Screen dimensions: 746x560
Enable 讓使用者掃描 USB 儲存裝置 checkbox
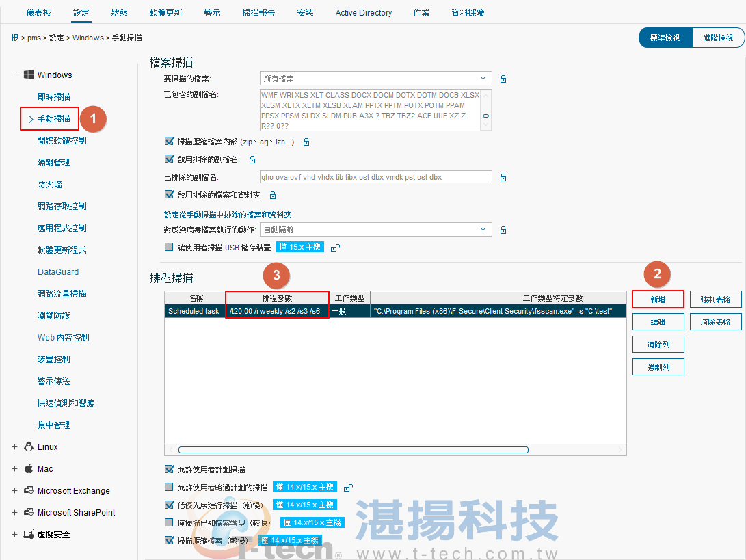[x=170, y=248]
